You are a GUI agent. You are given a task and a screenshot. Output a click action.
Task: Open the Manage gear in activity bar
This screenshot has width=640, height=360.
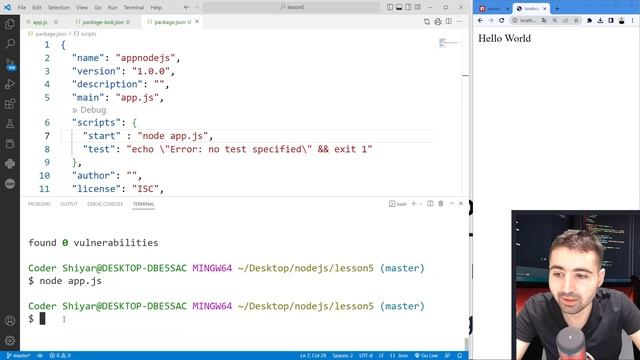point(10,340)
